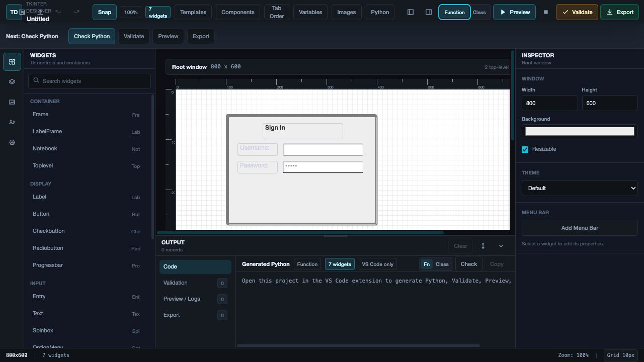This screenshot has height=362, width=644.
Task: Open the Python menu
Action: pos(380,12)
